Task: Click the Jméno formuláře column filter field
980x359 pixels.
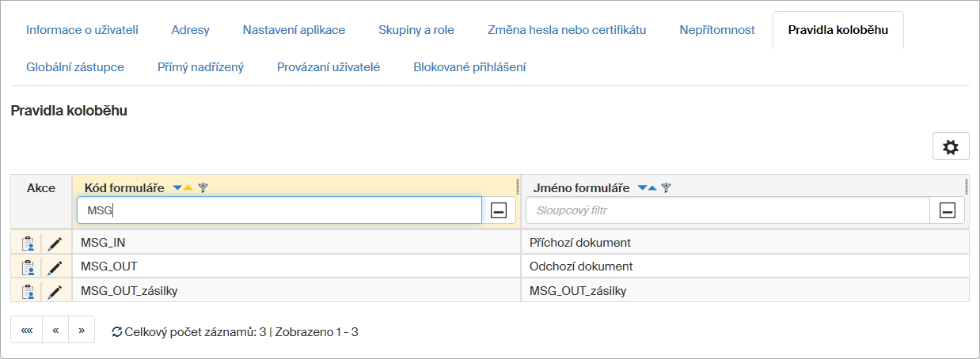Action: pos(727,210)
